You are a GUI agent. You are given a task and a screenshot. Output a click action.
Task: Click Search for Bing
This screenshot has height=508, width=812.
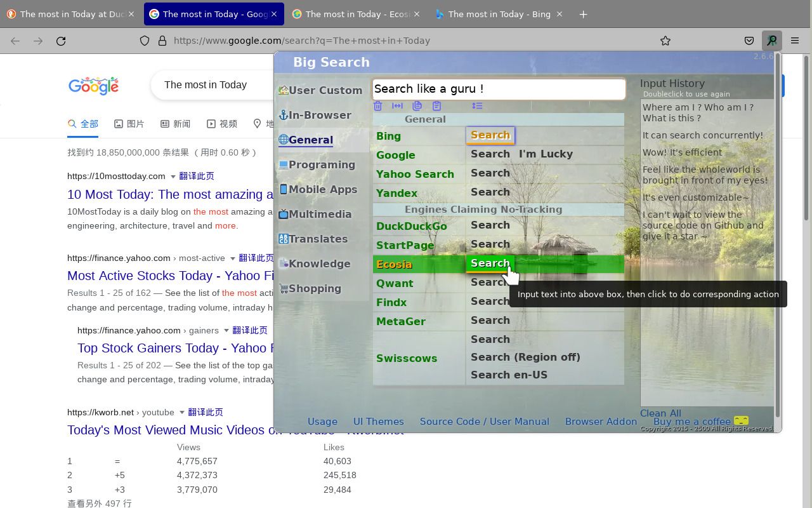(490, 135)
